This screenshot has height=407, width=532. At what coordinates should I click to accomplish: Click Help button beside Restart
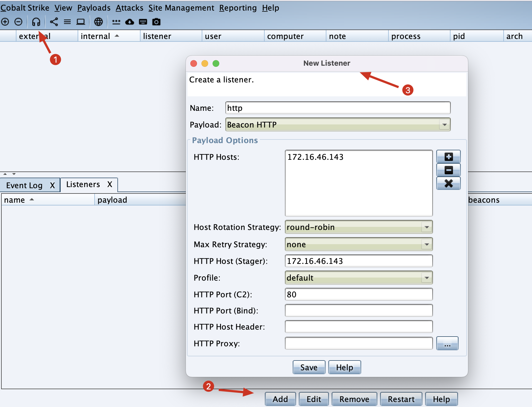(x=441, y=399)
